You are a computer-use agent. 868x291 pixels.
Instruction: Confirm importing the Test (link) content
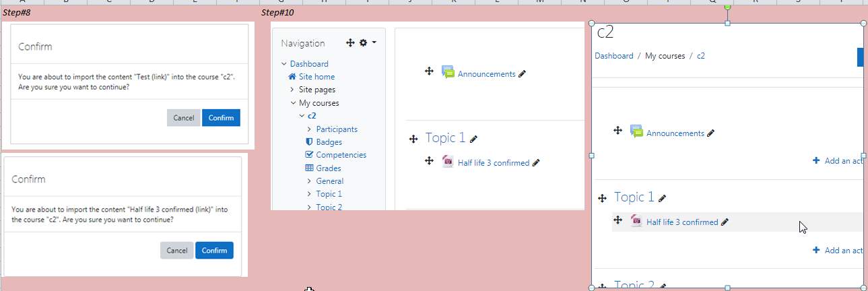(x=221, y=118)
